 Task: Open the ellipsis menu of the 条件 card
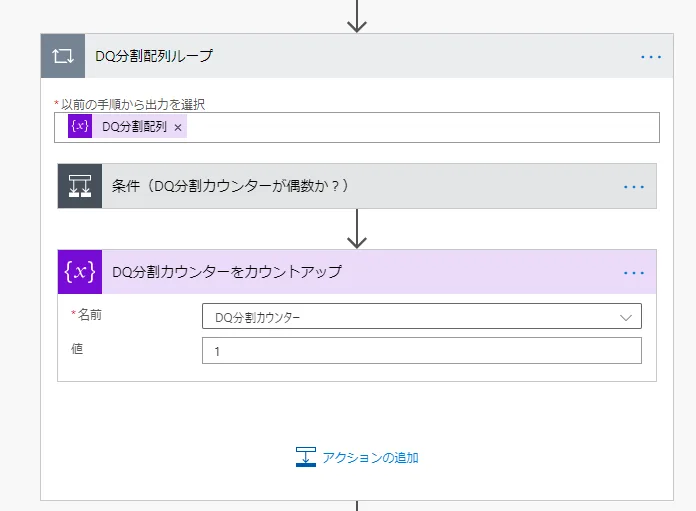[633, 187]
